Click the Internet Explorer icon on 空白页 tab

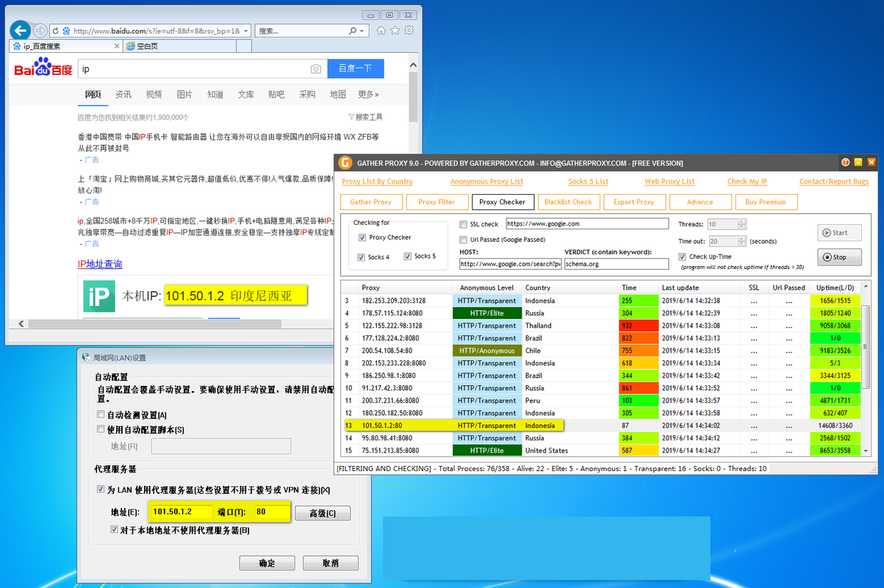[131, 46]
